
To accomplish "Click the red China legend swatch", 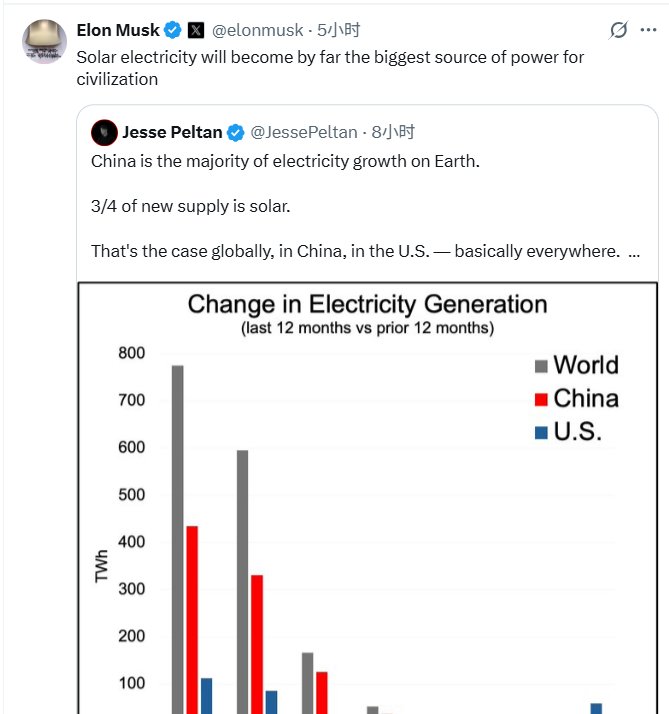I will click(x=541, y=399).
